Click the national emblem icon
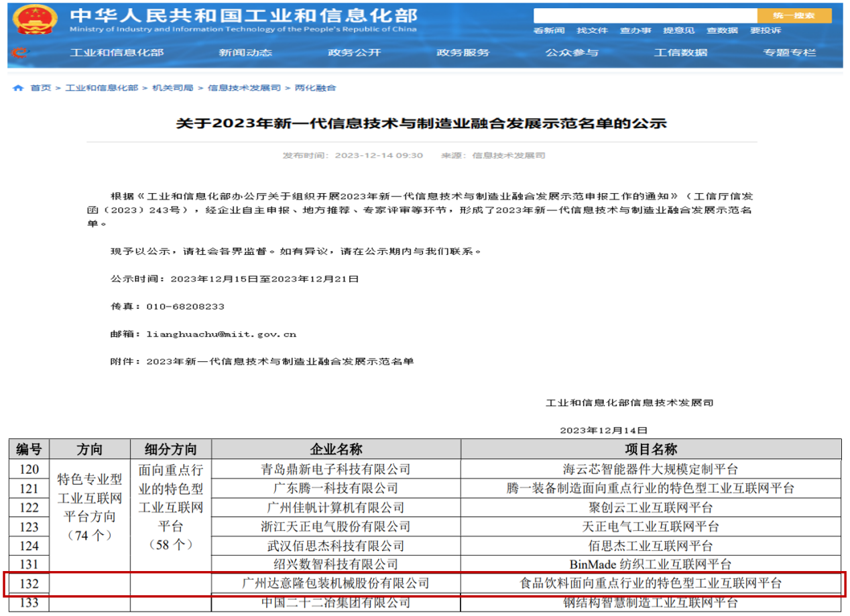The height and width of the screenshot is (616, 850). [x=33, y=17]
